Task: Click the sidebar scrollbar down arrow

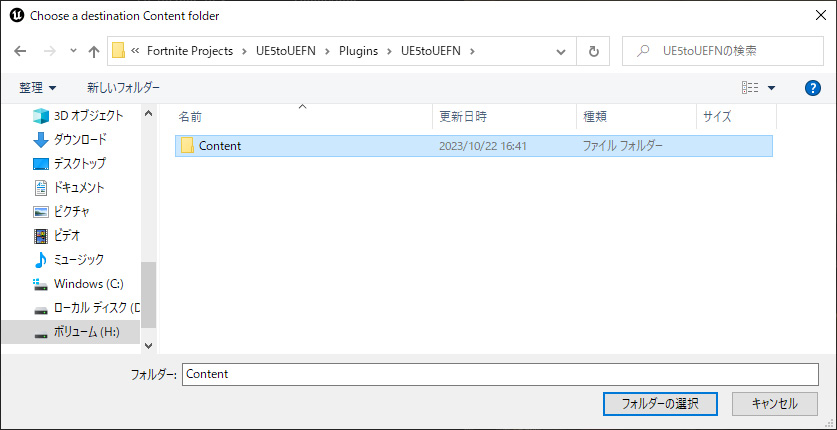Action: [x=148, y=346]
